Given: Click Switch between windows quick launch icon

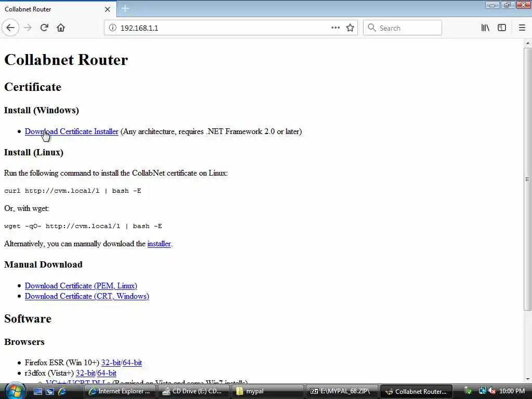Looking at the screenshot, I should pos(50,391).
